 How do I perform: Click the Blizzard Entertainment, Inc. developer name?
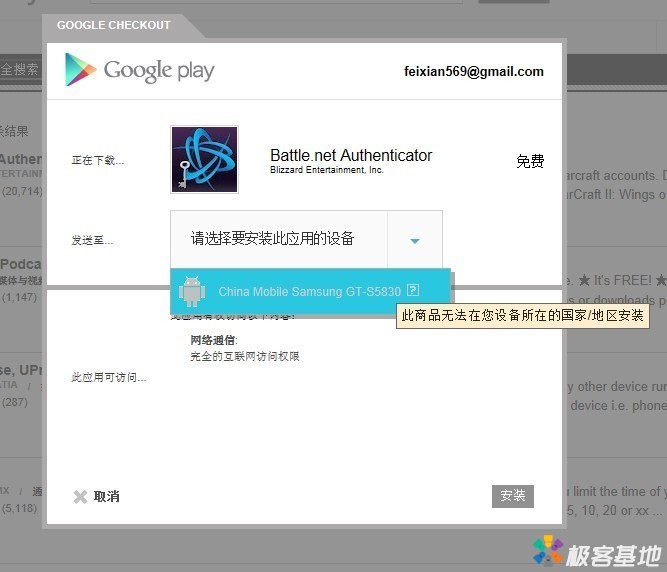326,171
